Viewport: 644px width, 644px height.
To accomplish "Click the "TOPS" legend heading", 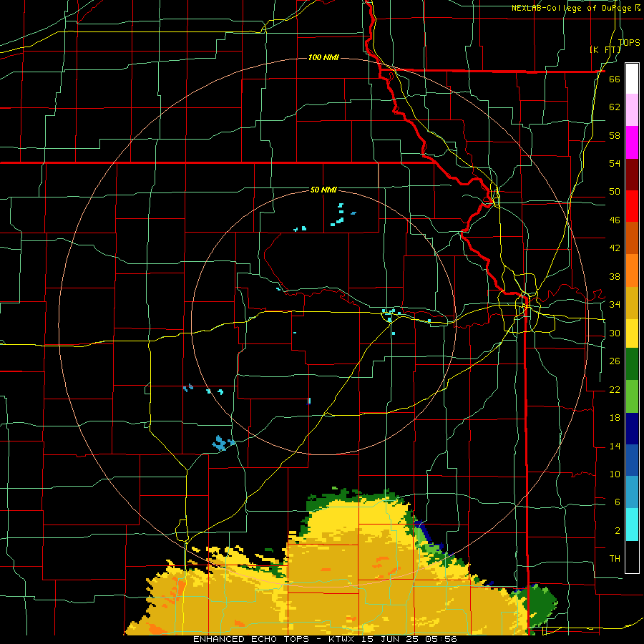I will (629, 42).
